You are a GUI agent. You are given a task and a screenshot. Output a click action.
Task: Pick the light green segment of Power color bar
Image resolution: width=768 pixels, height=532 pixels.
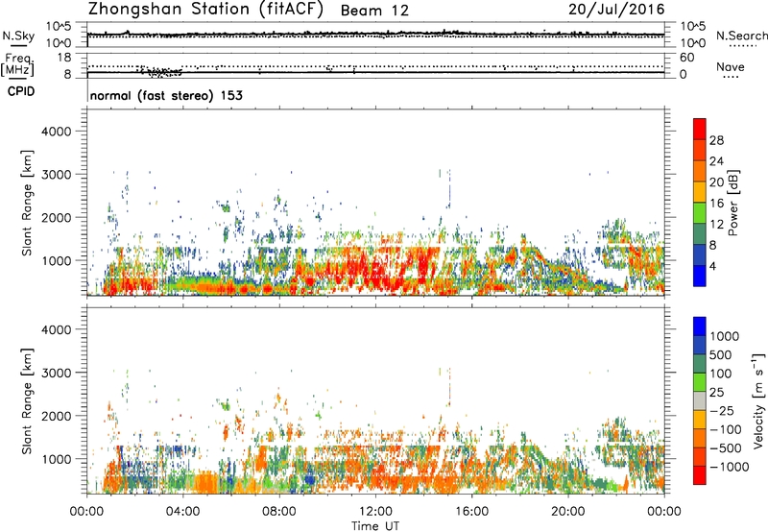point(700,212)
